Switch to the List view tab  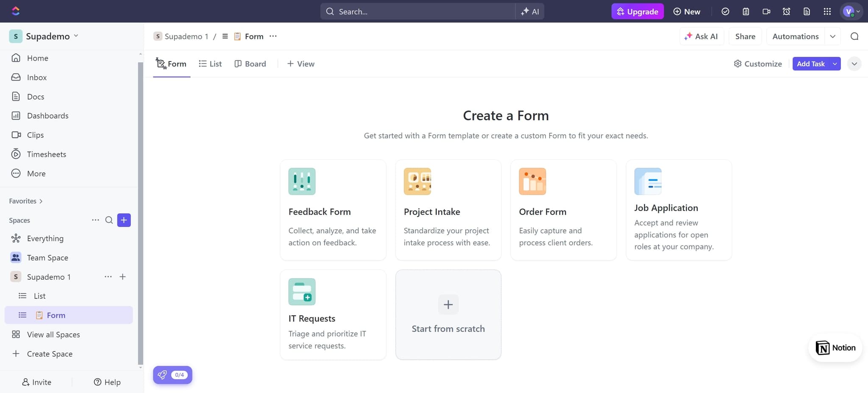coord(210,64)
